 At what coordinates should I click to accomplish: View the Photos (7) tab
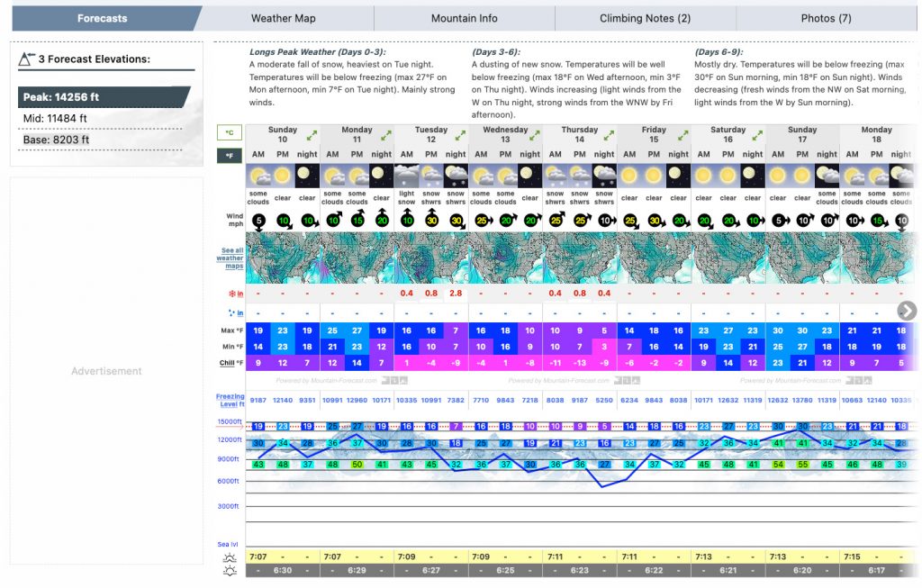pos(826,18)
